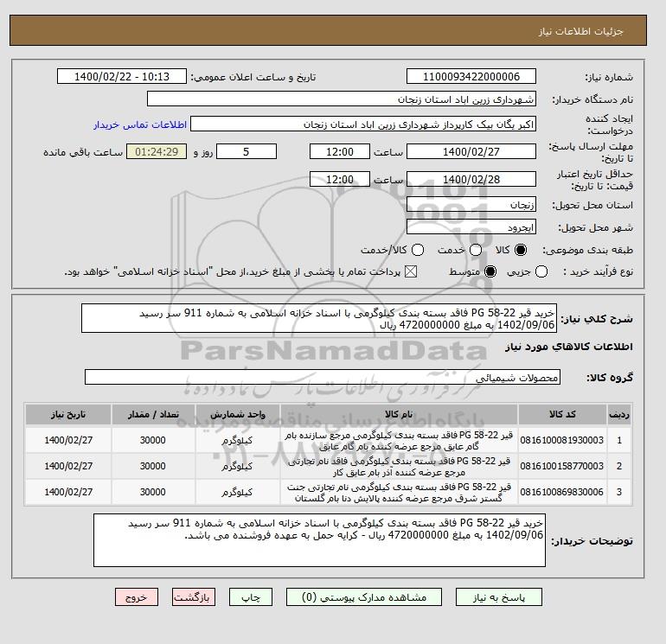666x644 pixels.
Task: Click the response deadline date 1400/02/27 field
Action: point(471,151)
